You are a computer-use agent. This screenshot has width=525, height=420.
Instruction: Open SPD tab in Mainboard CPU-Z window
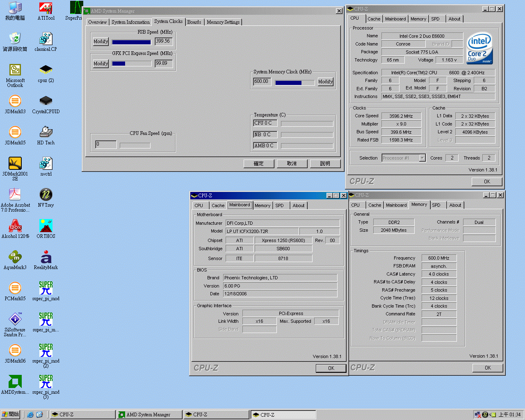pyautogui.click(x=280, y=205)
